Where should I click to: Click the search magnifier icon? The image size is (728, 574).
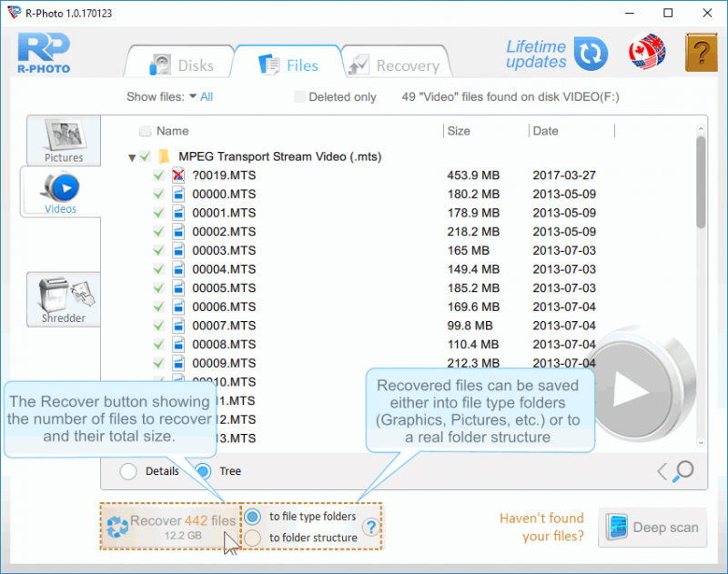[683, 470]
